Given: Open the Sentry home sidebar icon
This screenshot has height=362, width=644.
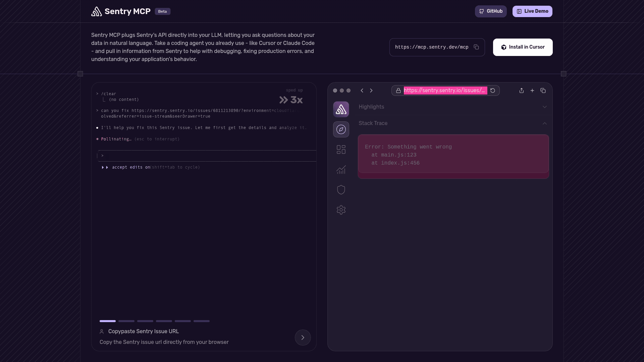Looking at the screenshot, I should 341,109.
